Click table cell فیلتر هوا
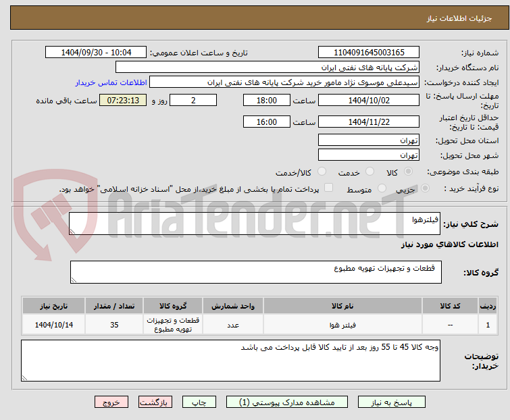The image size is (510, 420). coord(343,325)
